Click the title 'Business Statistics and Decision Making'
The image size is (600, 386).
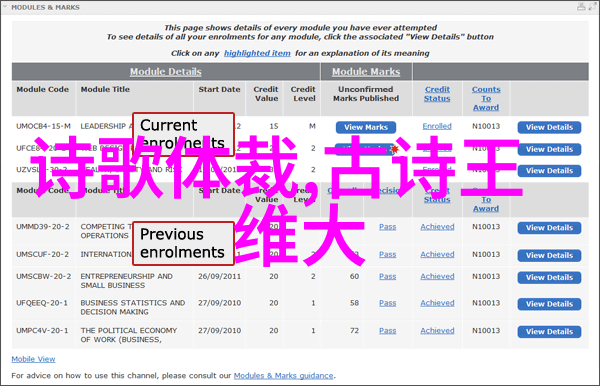point(132,307)
